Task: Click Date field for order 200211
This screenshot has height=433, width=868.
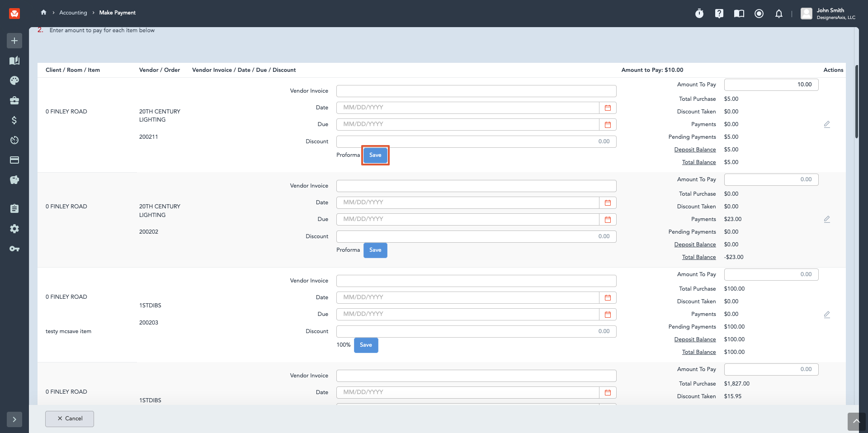Action: point(468,108)
